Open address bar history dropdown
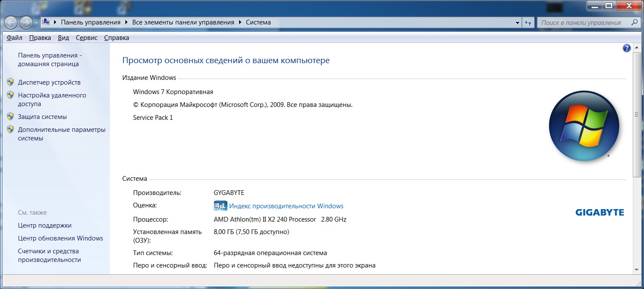 click(x=517, y=23)
